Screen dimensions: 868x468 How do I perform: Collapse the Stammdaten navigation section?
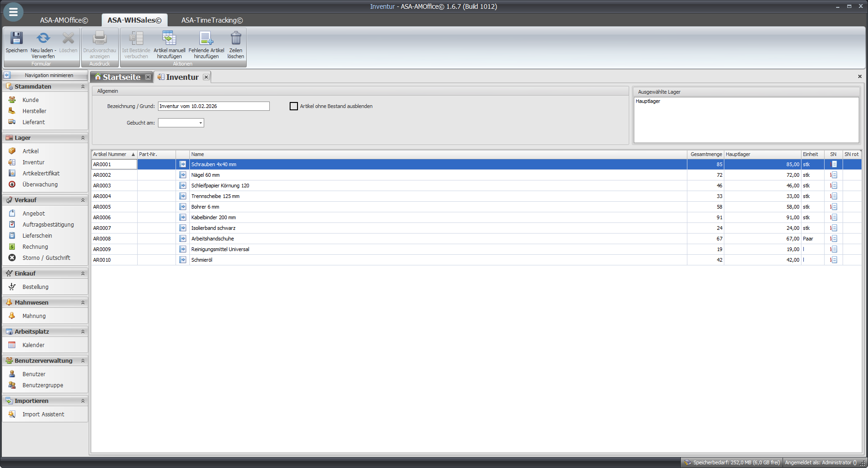pyautogui.click(x=83, y=87)
